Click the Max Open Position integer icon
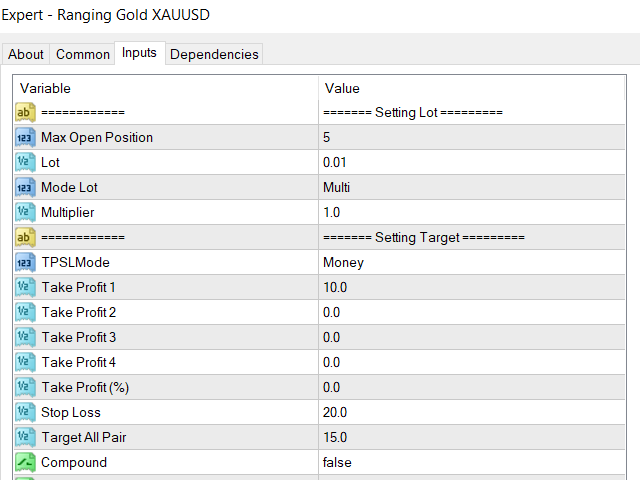 click(x=25, y=138)
